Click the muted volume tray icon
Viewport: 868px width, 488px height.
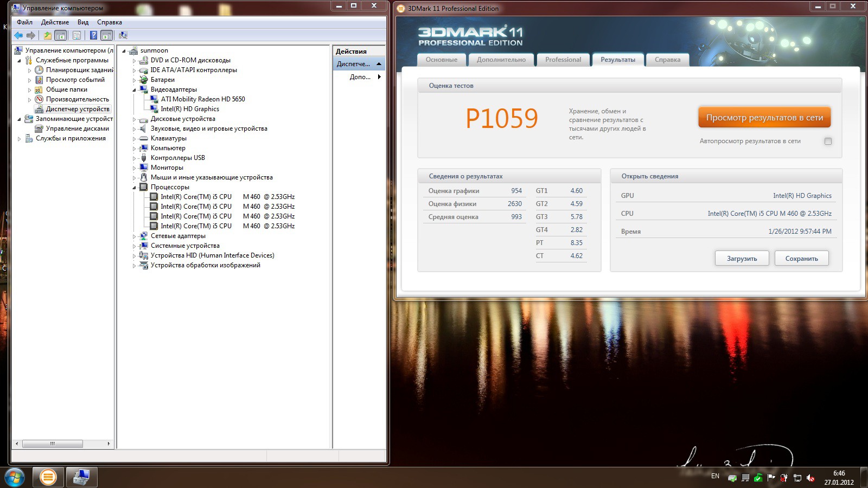click(x=810, y=478)
